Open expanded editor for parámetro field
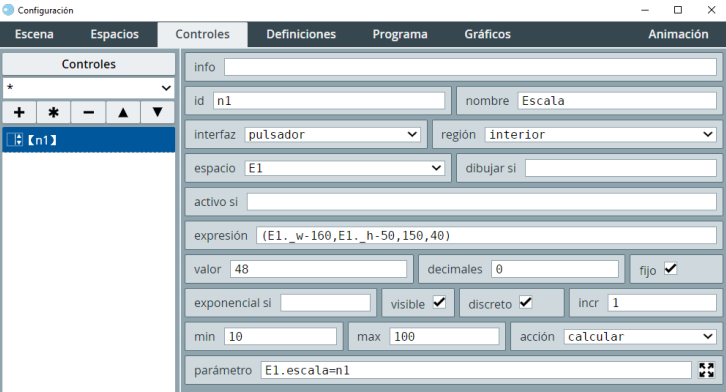 pyautogui.click(x=707, y=370)
